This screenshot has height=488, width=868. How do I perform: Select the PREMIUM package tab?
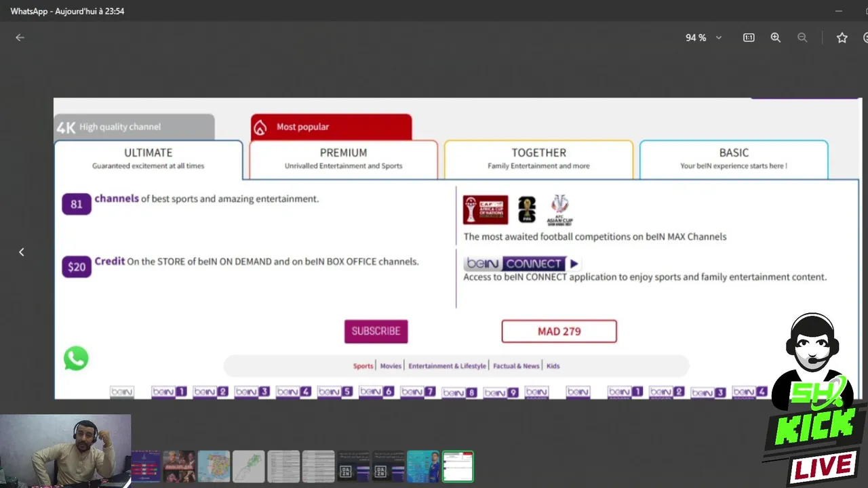pos(343,159)
